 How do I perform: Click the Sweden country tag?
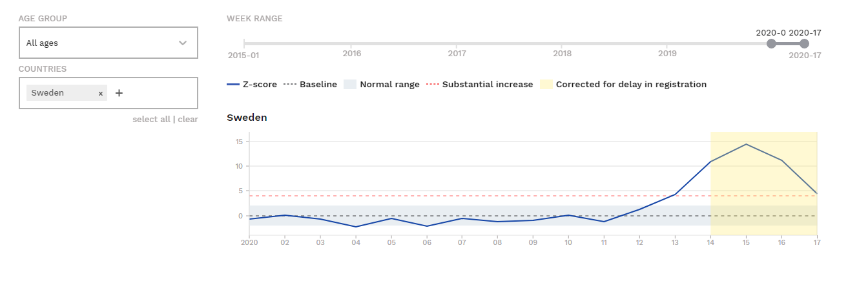48,93
